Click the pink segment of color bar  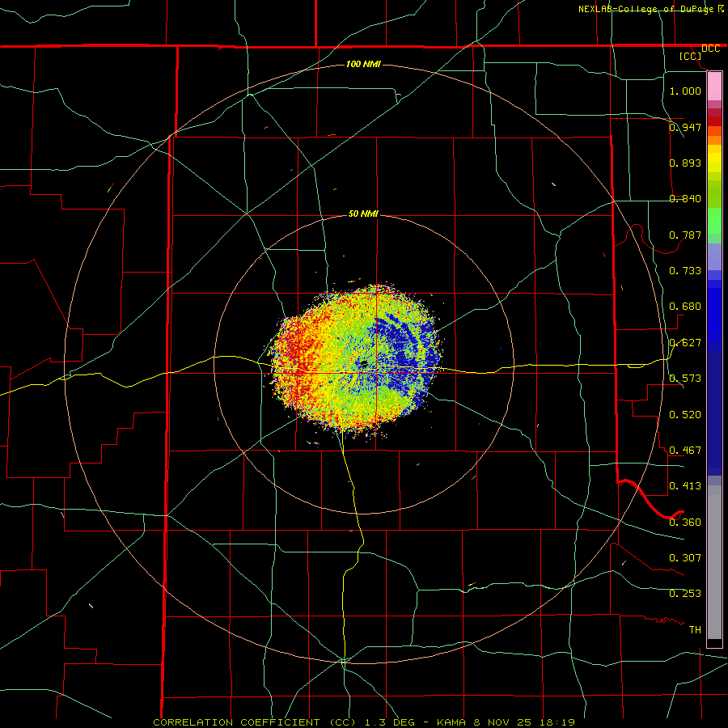coord(714,87)
